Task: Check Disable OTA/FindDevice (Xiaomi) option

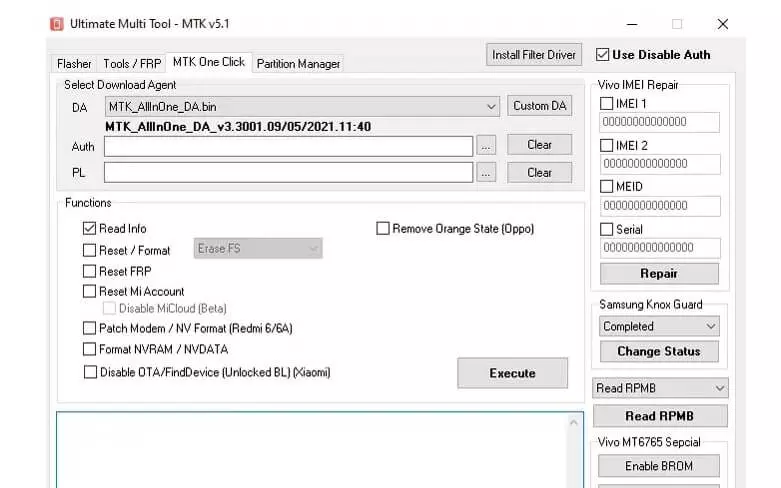Action: (x=90, y=372)
